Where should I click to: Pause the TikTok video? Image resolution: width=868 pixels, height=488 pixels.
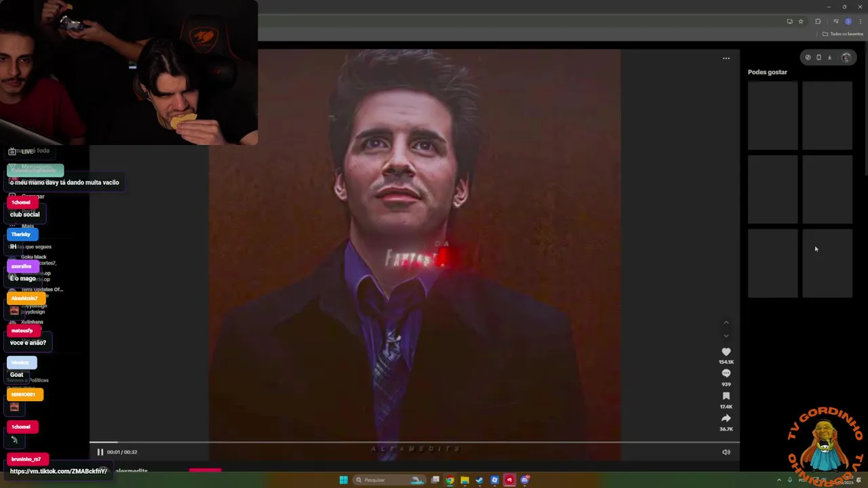pos(100,452)
